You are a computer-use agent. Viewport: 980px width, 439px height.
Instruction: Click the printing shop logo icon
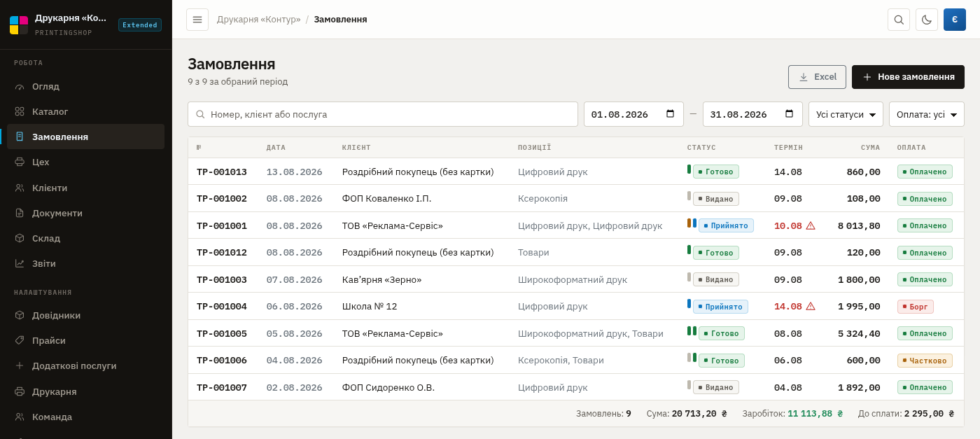coord(19,25)
